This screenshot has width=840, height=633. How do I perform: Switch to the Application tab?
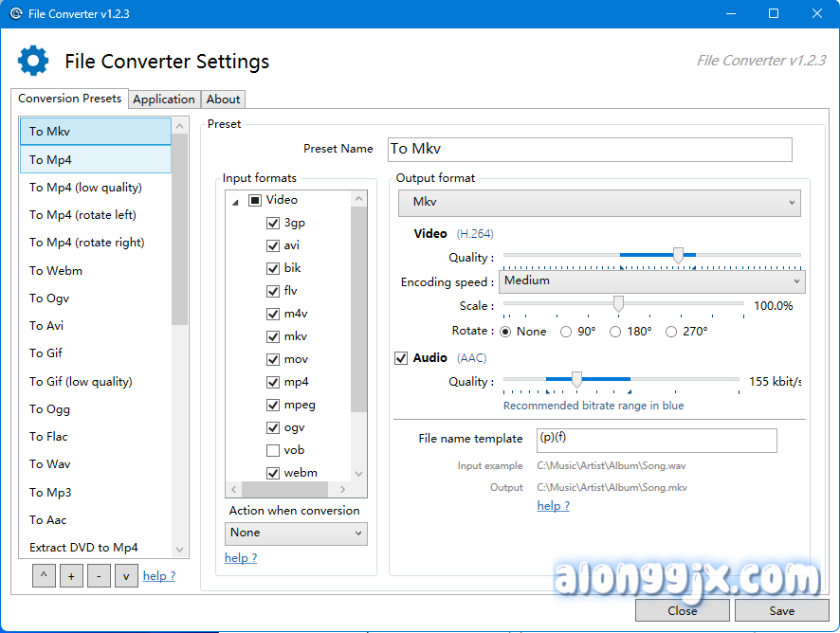click(164, 99)
